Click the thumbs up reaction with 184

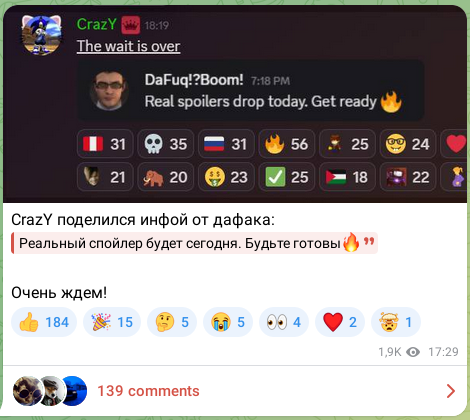click(44, 322)
